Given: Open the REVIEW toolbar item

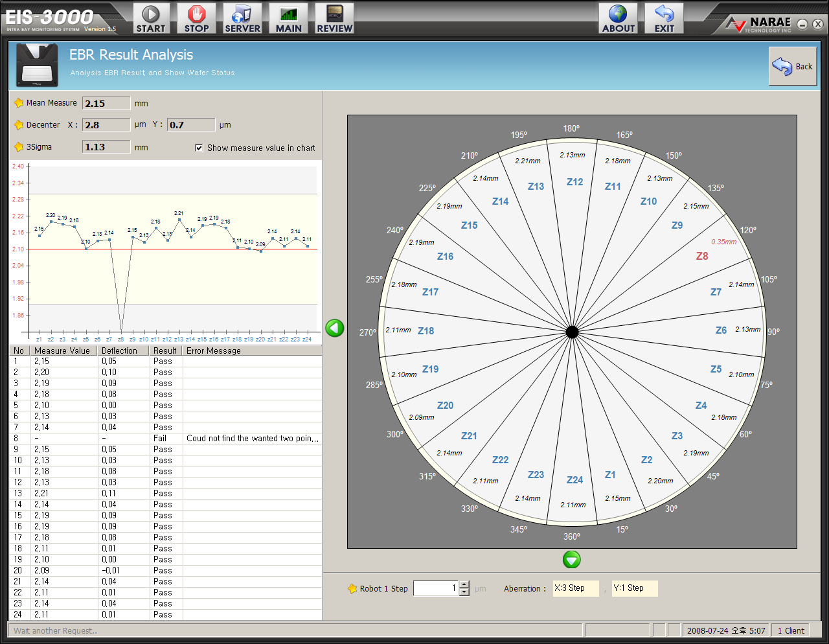Looking at the screenshot, I should (x=335, y=18).
